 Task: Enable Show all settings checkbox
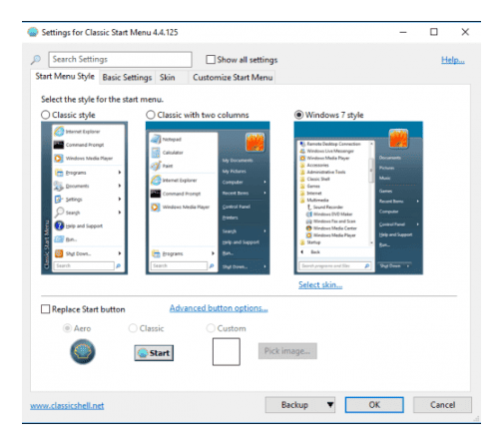pos(211,60)
